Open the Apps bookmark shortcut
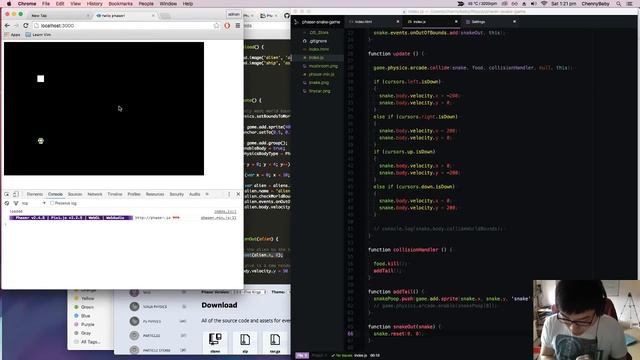This screenshot has width=640, height=360. [12, 35]
